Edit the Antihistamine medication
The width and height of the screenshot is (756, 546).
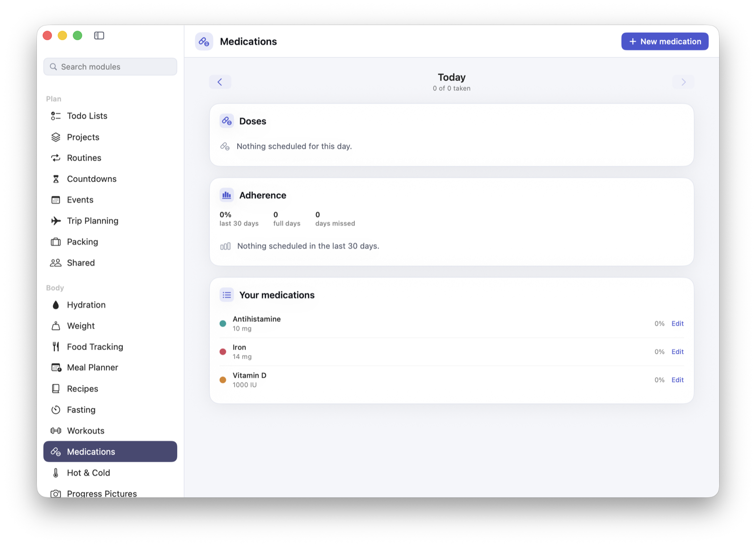(x=678, y=324)
